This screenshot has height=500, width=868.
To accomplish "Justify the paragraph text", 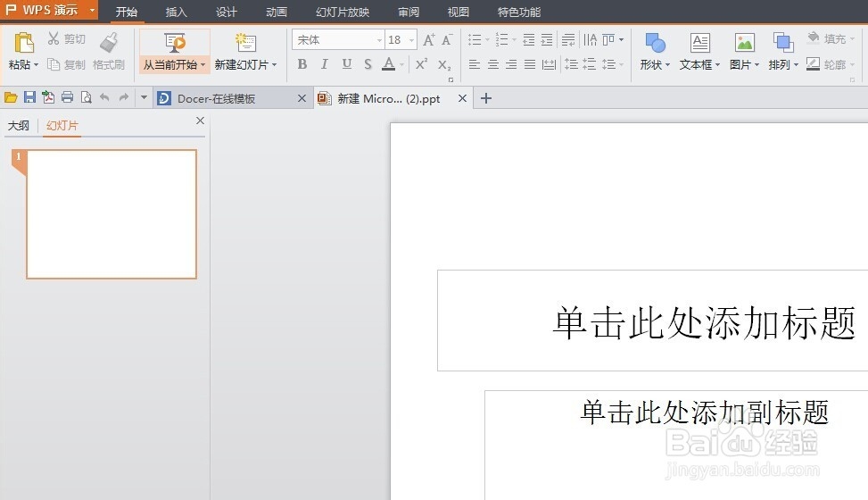I will pyautogui.click(x=530, y=64).
